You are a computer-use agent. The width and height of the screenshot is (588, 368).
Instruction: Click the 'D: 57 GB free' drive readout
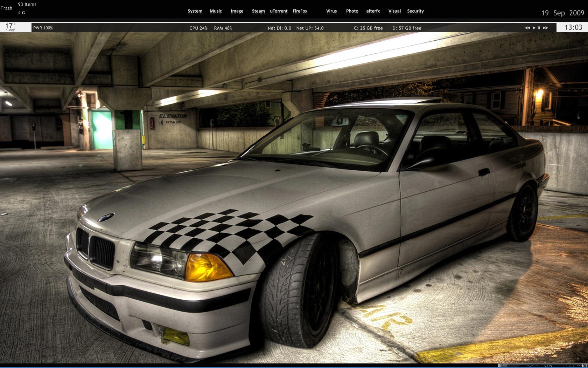[x=407, y=28]
